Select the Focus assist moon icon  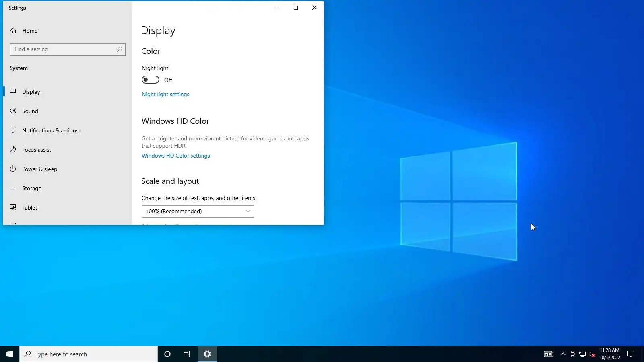click(13, 149)
